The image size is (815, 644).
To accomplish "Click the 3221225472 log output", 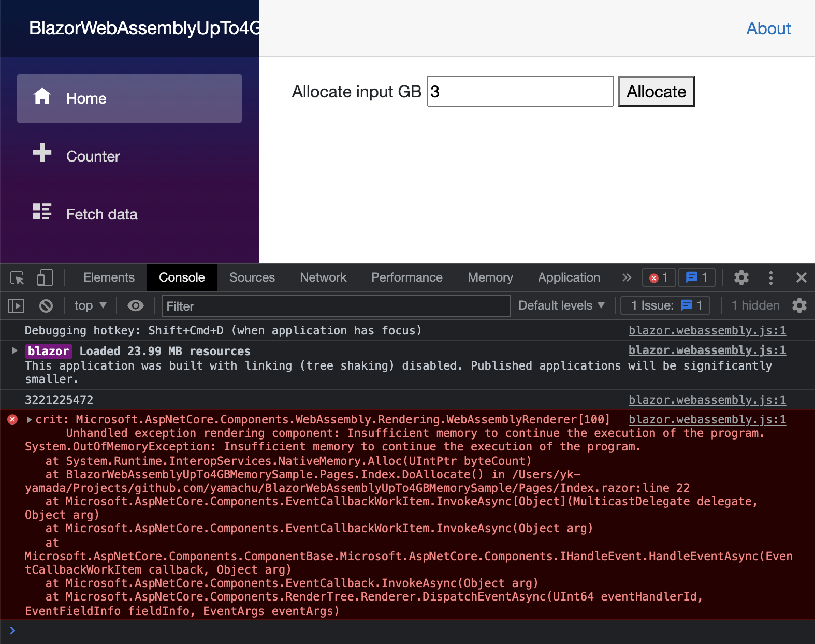I will [59, 400].
